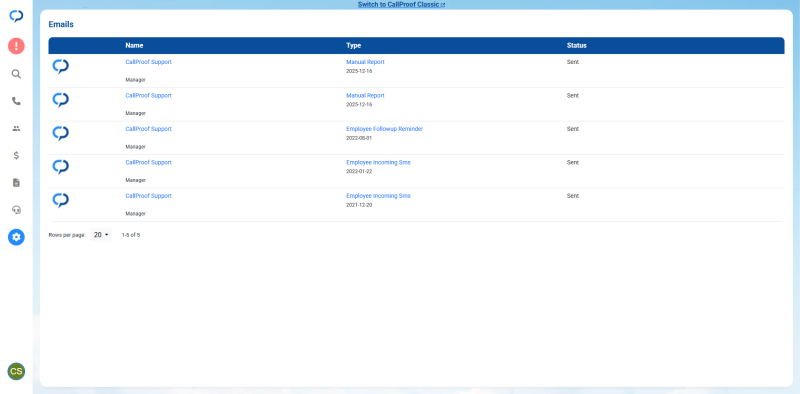
Task: Open Employee Incoming Sms dated 2022-01-22
Action: pos(378,162)
